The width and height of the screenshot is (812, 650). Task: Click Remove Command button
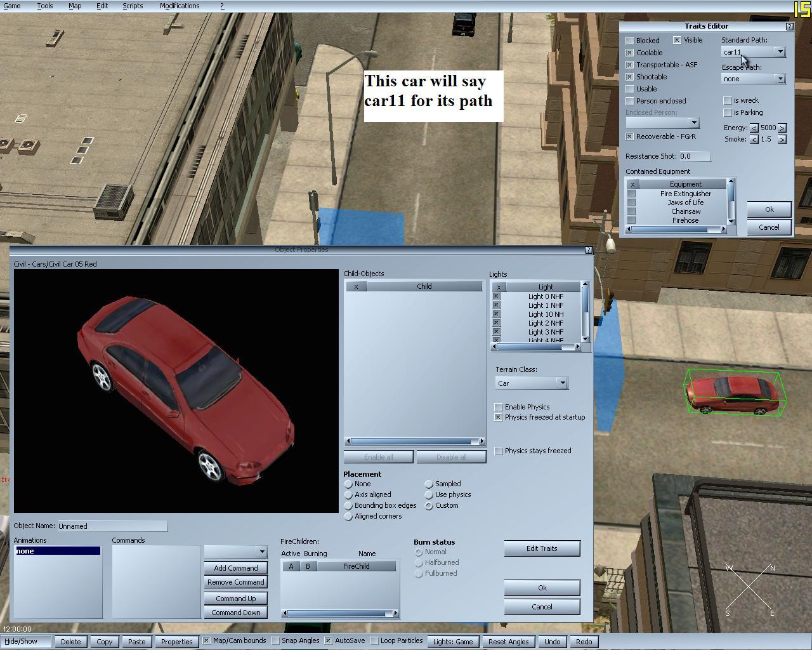(x=235, y=582)
